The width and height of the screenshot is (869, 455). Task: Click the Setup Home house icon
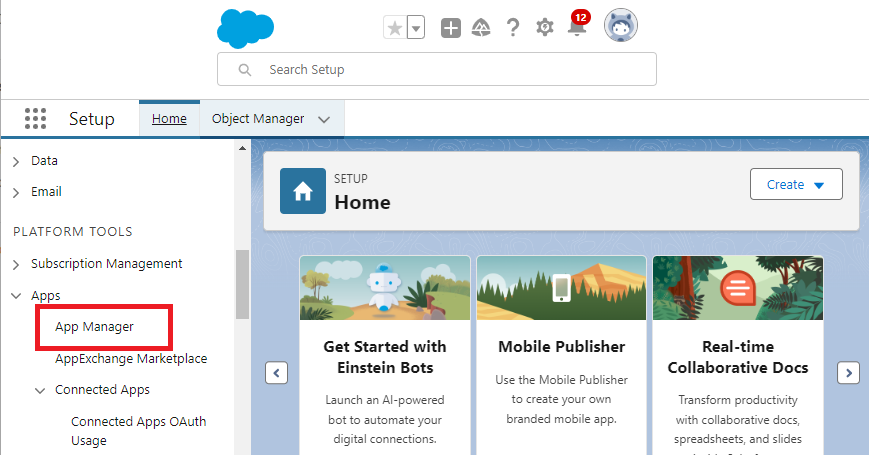tap(303, 191)
